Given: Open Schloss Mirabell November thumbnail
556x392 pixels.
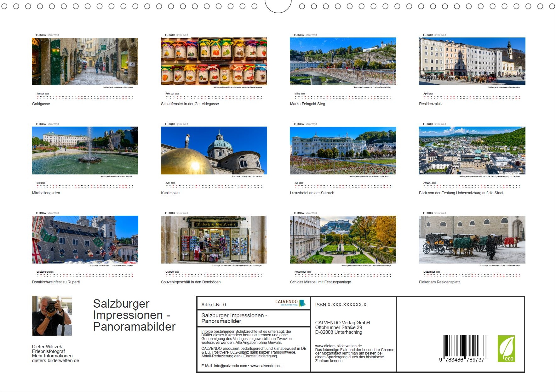Looking at the screenshot, I should (343, 240).
